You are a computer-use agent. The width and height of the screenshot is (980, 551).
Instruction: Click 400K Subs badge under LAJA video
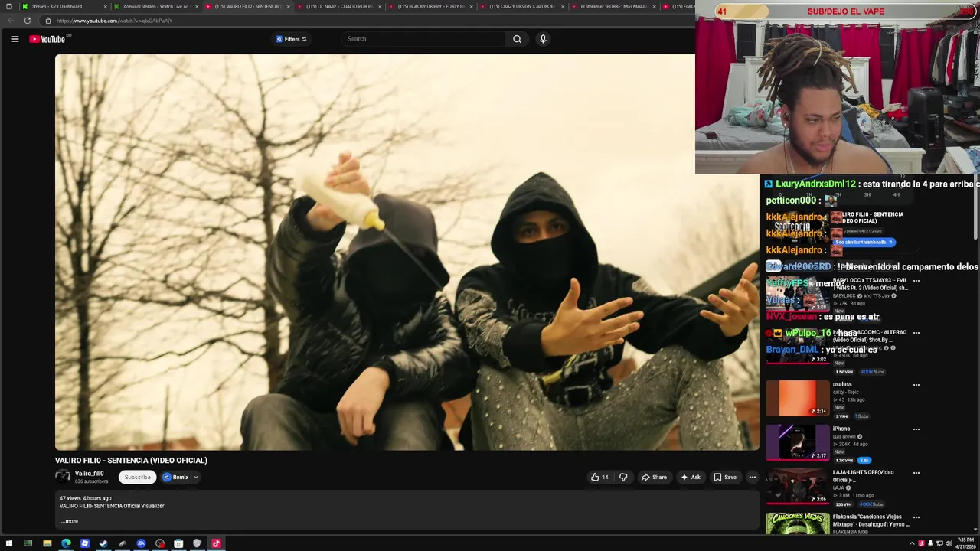click(x=871, y=504)
